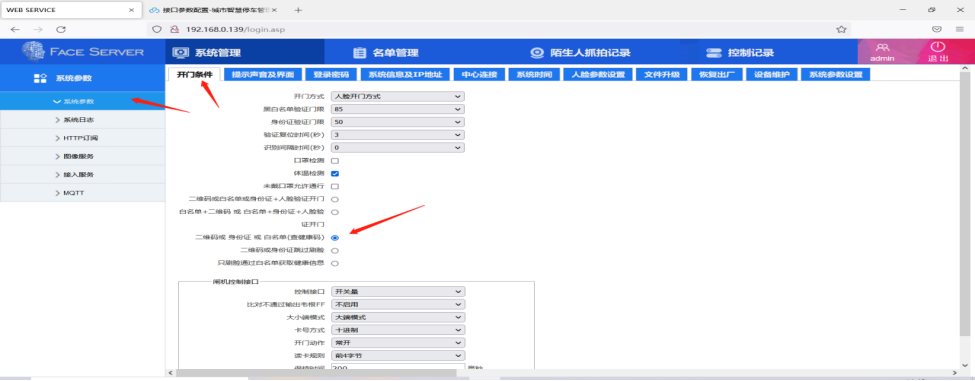The height and width of the screenshot is (381, 975).
Task: Click the browser forward arrow
Action: coord(38,29)
